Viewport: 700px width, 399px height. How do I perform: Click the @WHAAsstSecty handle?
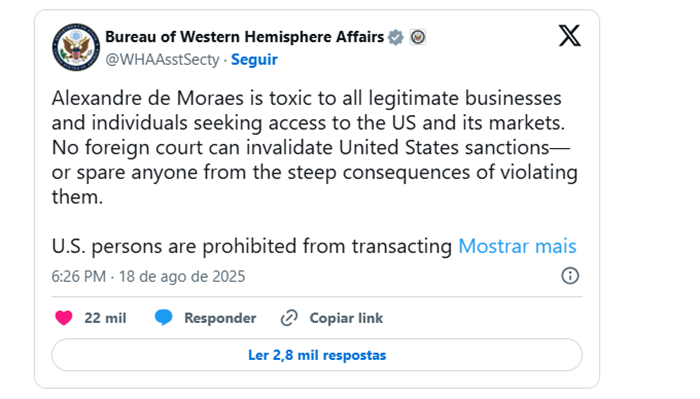tap(162, 59)
